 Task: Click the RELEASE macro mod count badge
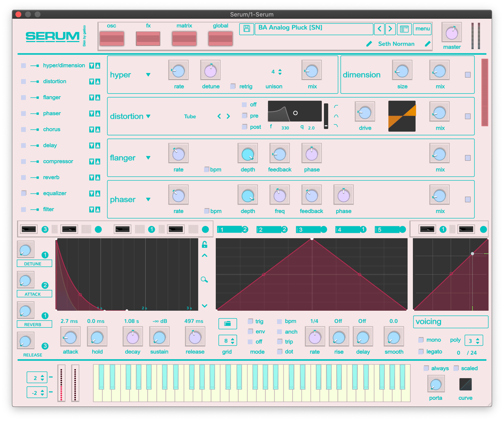tap(45, 346)
